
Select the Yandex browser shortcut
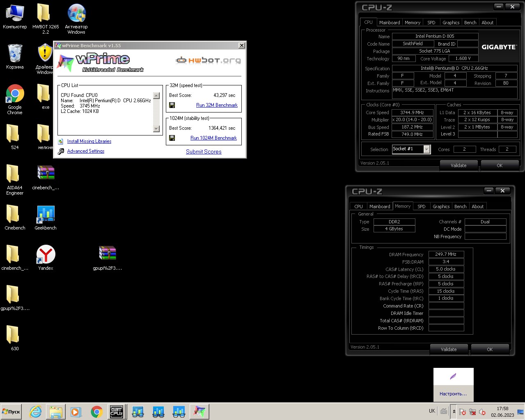[x=46, y=257]
